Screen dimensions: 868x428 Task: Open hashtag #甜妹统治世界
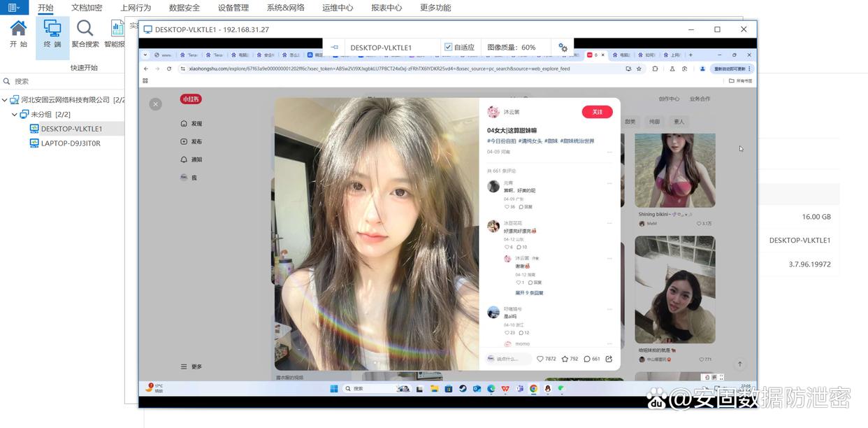(579, 141)
